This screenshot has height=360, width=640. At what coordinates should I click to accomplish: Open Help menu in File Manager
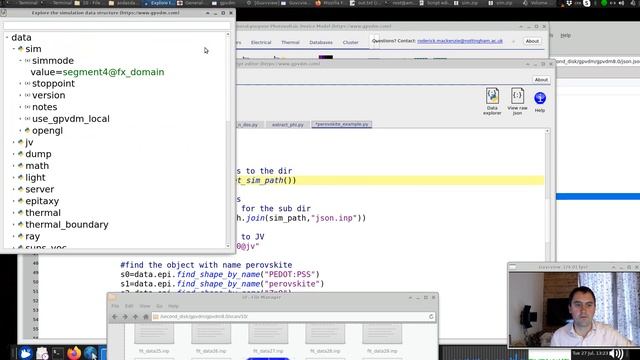[x=173, y=306]
